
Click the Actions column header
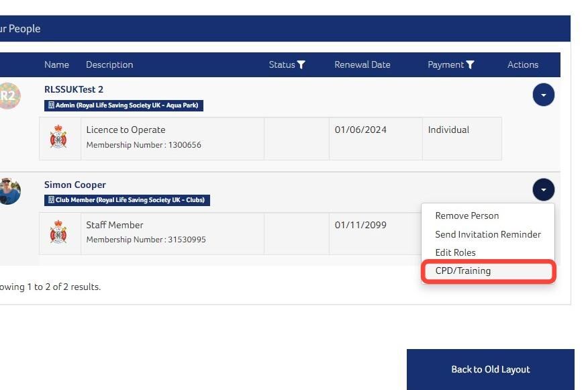523,65
